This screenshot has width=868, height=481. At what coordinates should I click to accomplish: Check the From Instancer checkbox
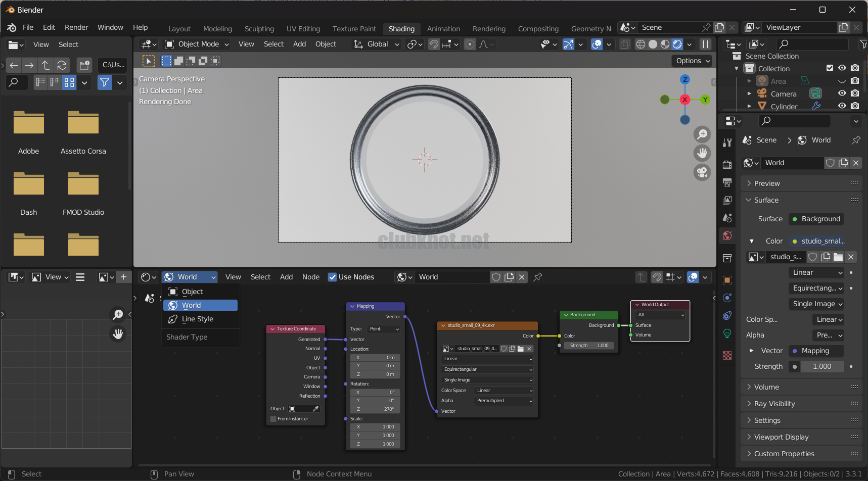273,419
